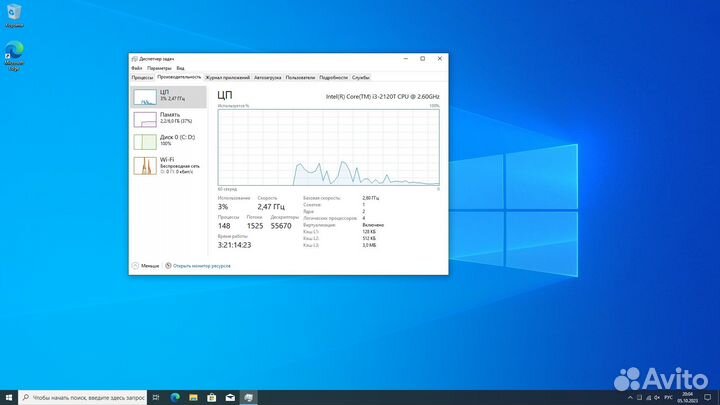
Task: Show hidden tray icons chevron
Action: coord(630,398)
